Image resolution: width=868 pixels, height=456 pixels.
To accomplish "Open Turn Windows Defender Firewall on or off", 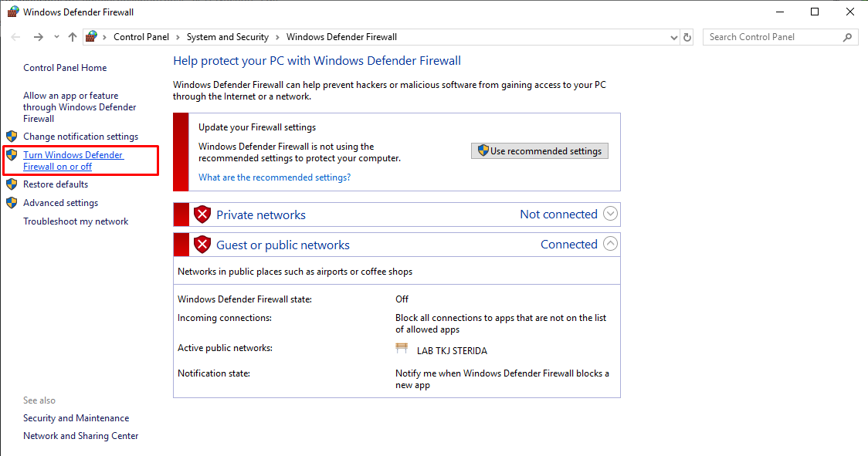I will click(73, 160).
